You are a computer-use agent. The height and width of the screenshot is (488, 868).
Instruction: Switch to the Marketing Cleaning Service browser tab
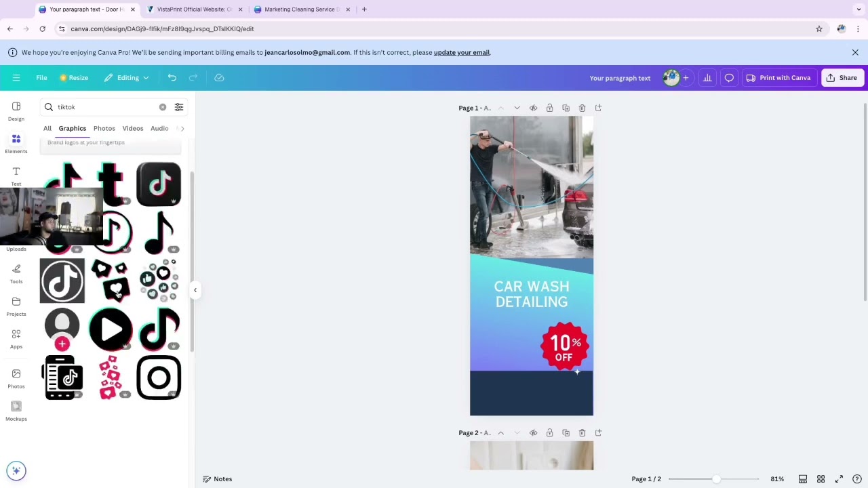point(301,9)
